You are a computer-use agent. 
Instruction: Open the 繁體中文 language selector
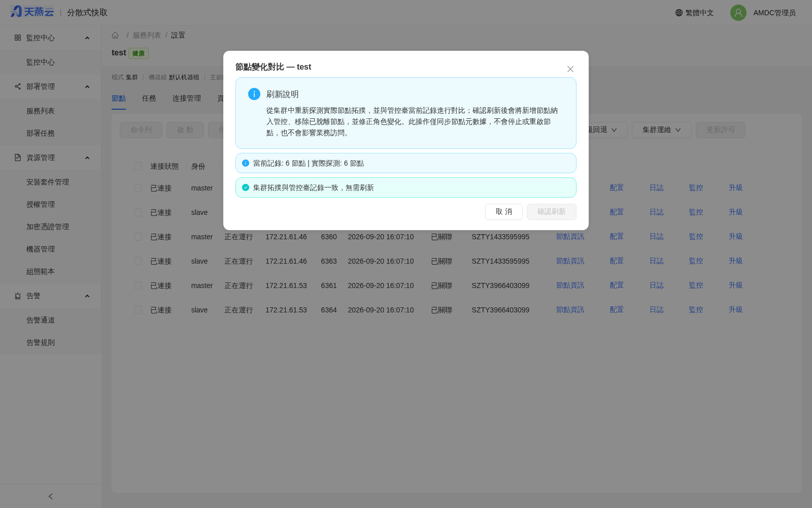tap(695, 13)
